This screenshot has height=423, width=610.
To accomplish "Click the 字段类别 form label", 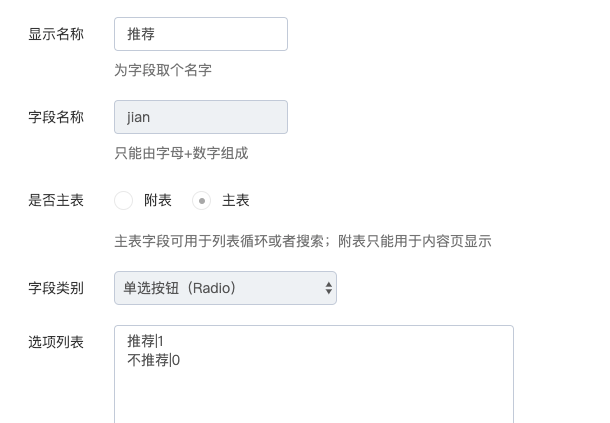I will tap(56, 288).
